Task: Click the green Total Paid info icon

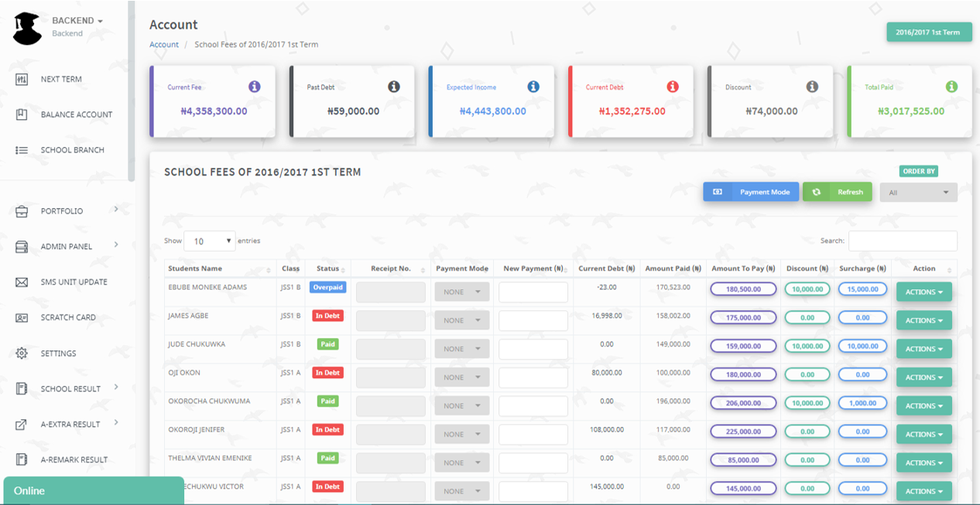Action: tap(951, 87)
